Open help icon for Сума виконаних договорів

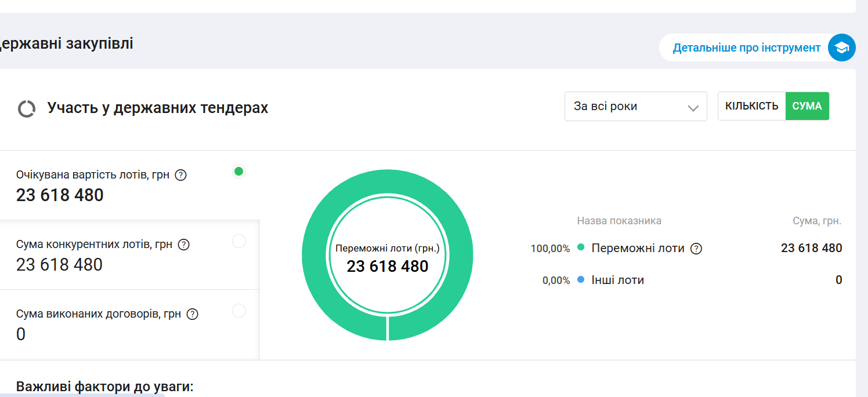[193, 314]
